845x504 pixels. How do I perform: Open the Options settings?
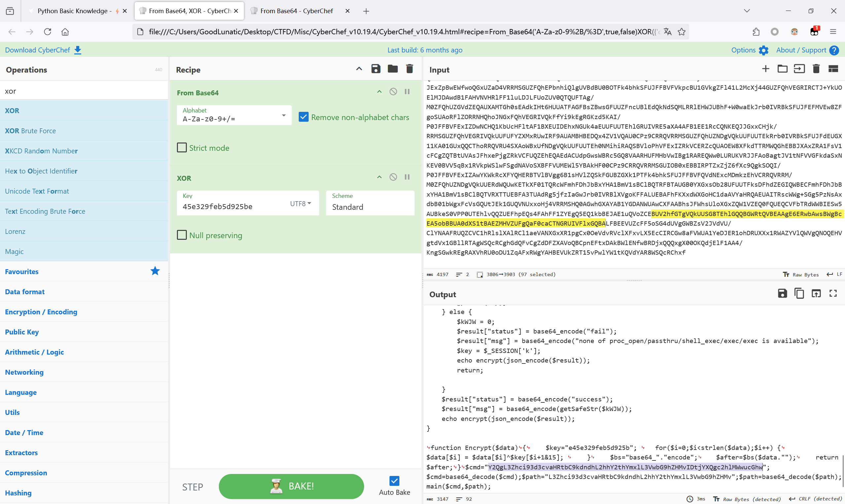coord(750,50)
